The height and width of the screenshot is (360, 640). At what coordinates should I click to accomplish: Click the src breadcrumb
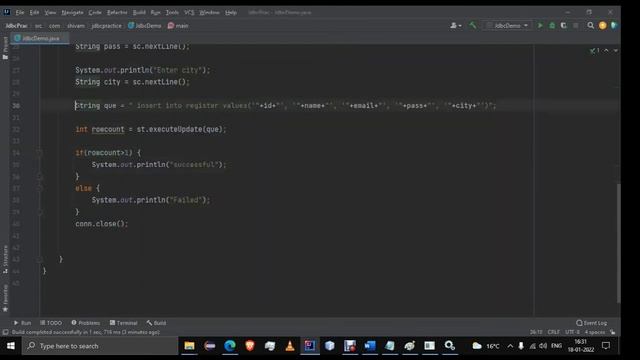[38, 26]
